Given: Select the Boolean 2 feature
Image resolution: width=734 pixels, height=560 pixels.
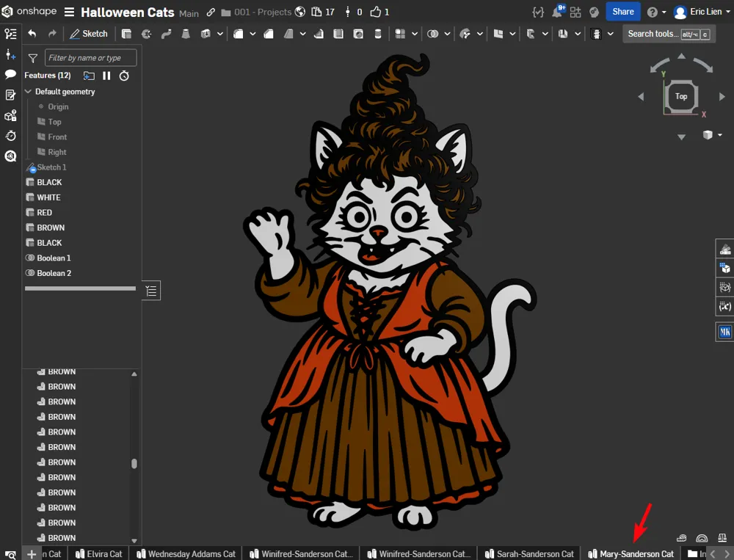Looking at the screenshot, I should [54, 273].
